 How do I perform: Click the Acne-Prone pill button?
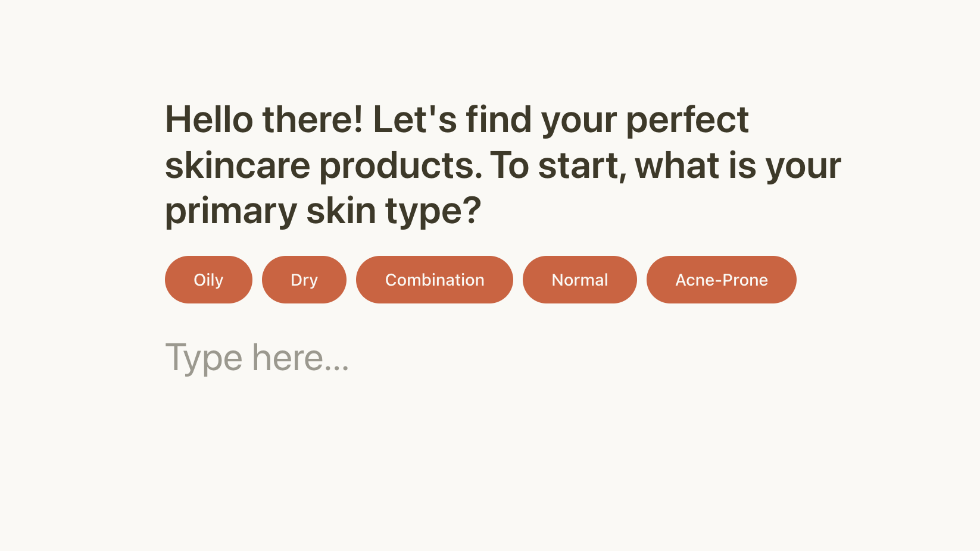[x=721, y=279]
